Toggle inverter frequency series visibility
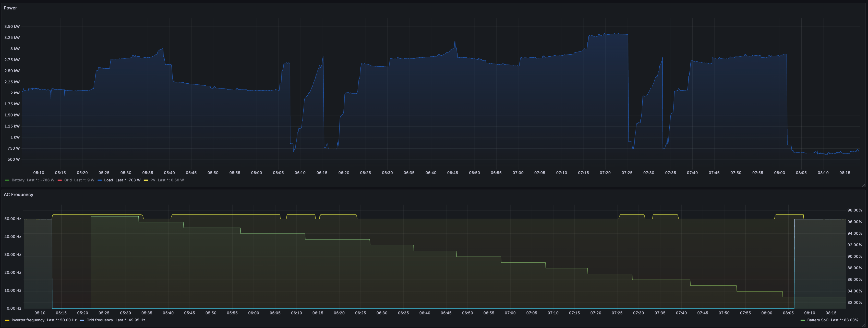The height and width of the screenshot is (328, 868). pyautogui.click(x=28, y=320)
